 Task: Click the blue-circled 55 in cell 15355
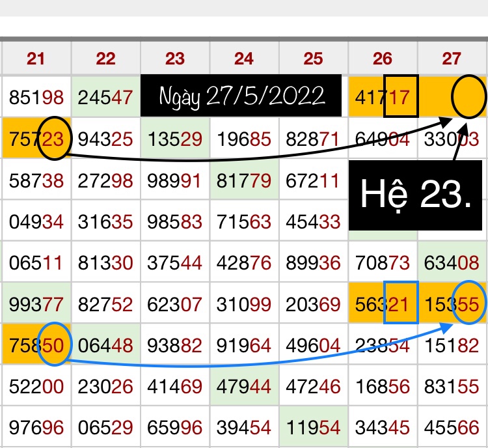[x=468, y=303]
